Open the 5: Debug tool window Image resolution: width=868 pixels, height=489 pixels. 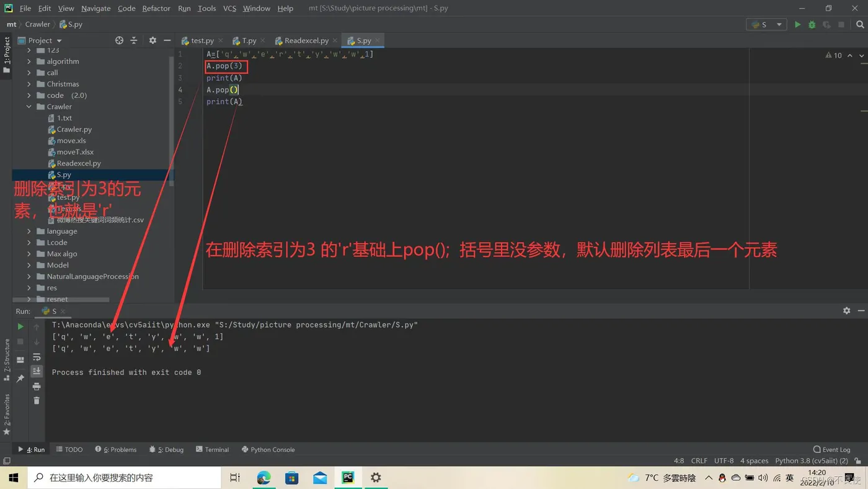click(x=166, y=449)
